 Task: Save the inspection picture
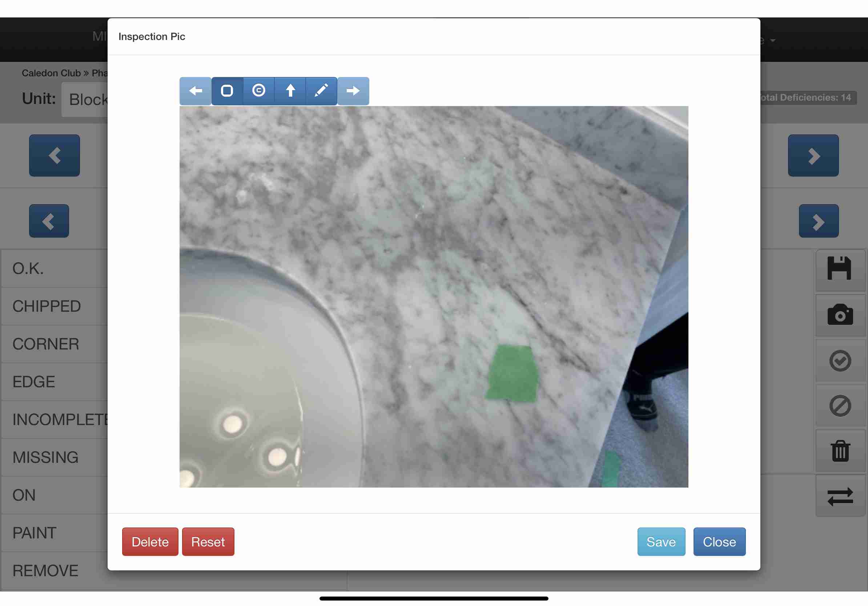[661, 542]
